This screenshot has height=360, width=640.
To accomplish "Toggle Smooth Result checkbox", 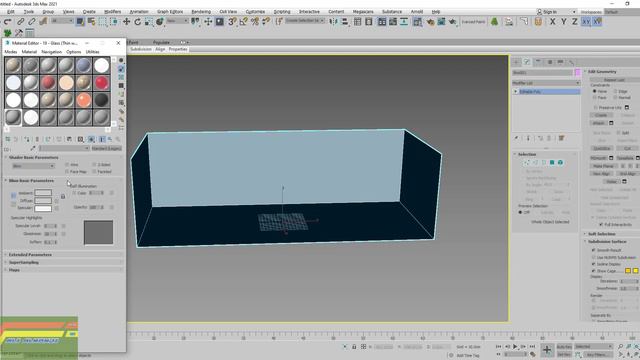I will tap(593, 250).
